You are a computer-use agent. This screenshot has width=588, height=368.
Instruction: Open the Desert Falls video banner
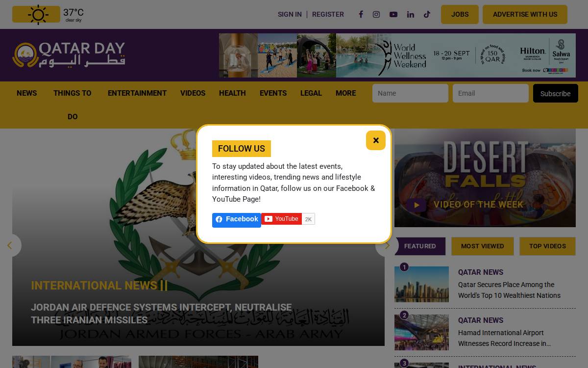(x=485, y=178)
